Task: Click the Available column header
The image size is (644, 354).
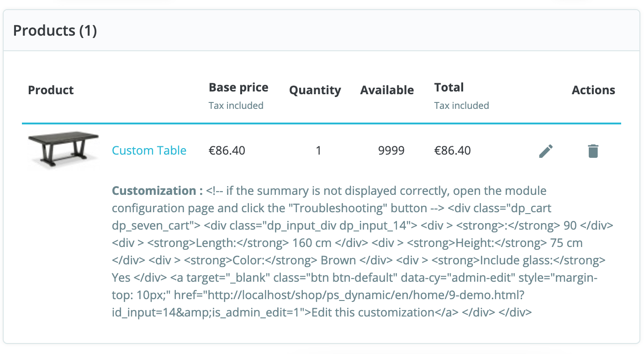Action: (x=387, y=90)
